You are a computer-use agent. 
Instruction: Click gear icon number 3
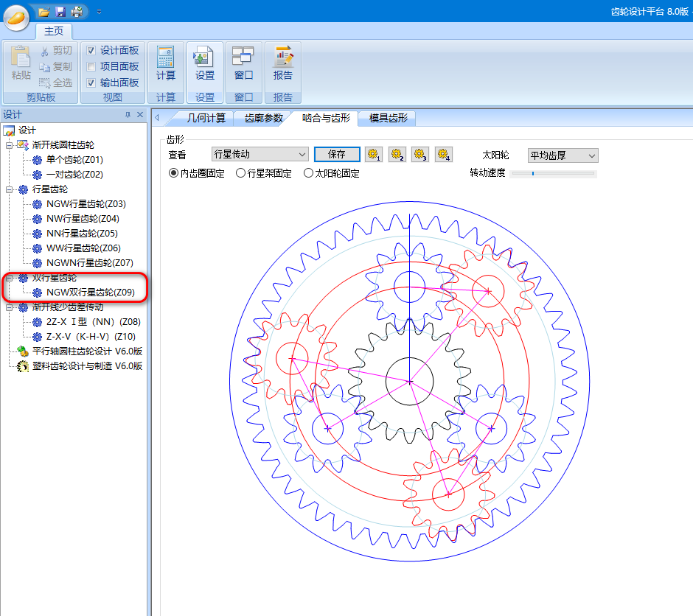(420, 155)
